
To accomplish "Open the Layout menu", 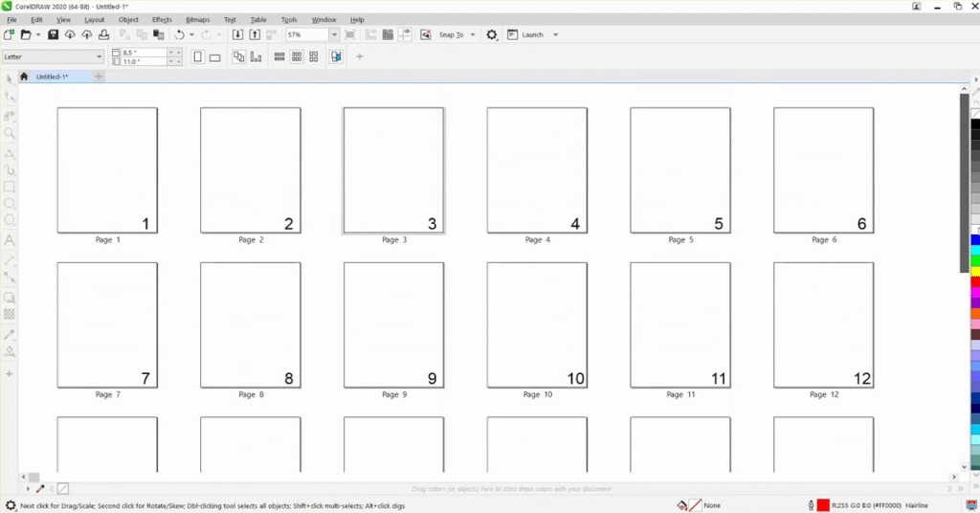I will (x=95, y=20).
